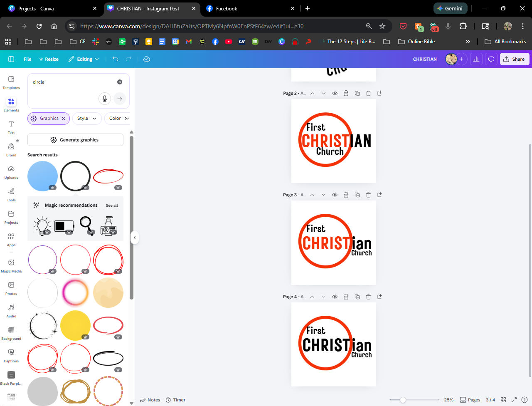532x406 pixels.
Task: Hide Page 2 with the eye icon
Action: click(335, 93)
